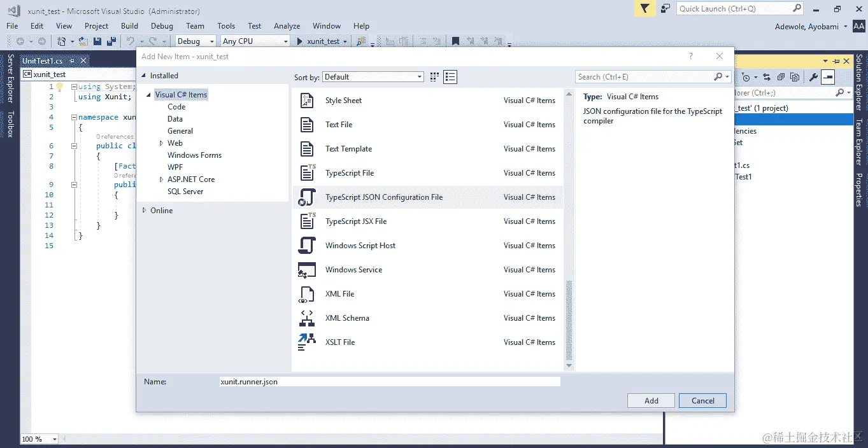Select the Windows Service template icon
This screenshot has width=868, height=448.
pos(307,270)
